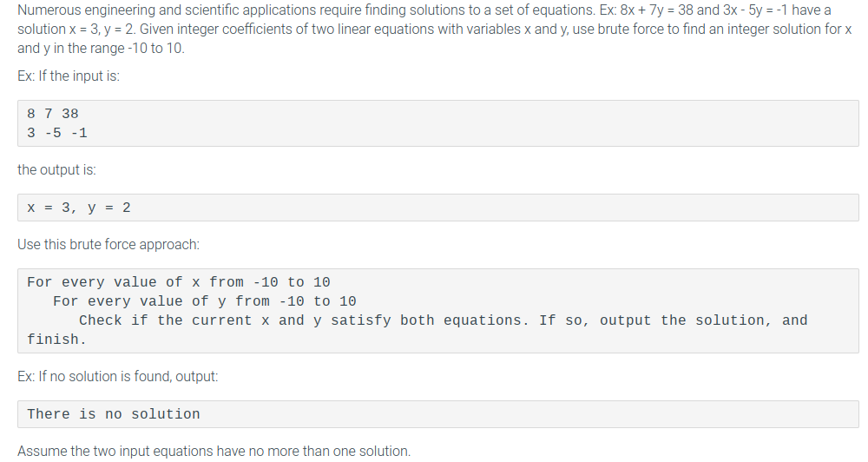Click the sample input line "8 7 38"
This screenshot has height=462, width=868.
(53, 114)
